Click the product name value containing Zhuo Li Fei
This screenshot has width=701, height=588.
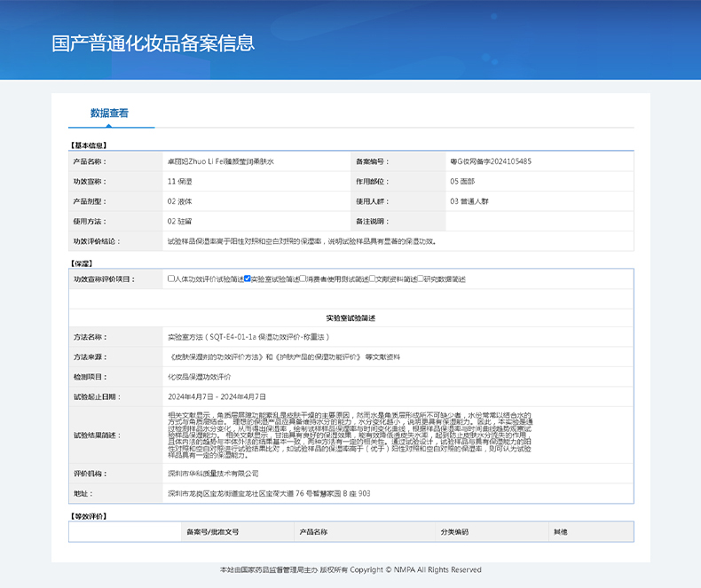(221, 161)
